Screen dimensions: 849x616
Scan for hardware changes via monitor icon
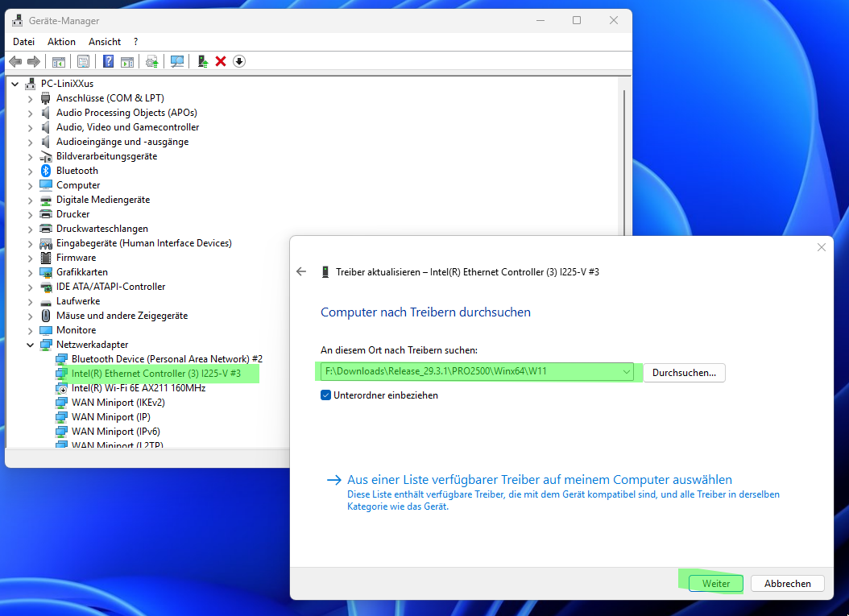click(x=177, y=62)
